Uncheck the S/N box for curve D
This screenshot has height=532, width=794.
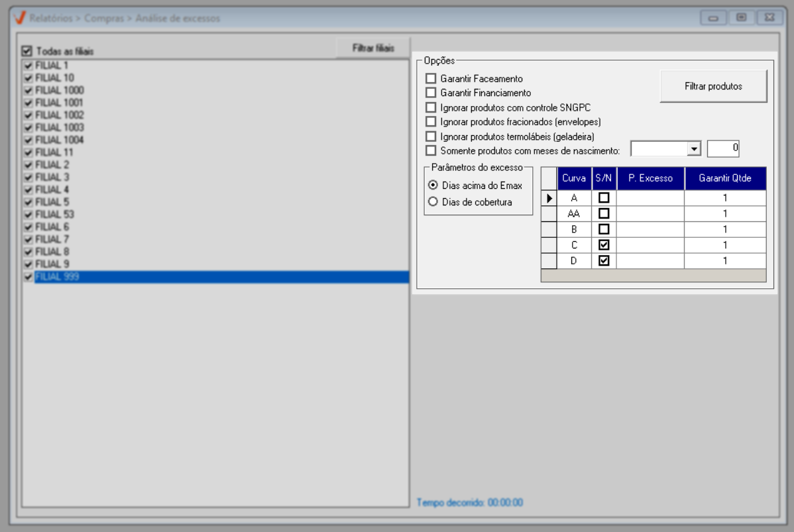tap(604, 260)
